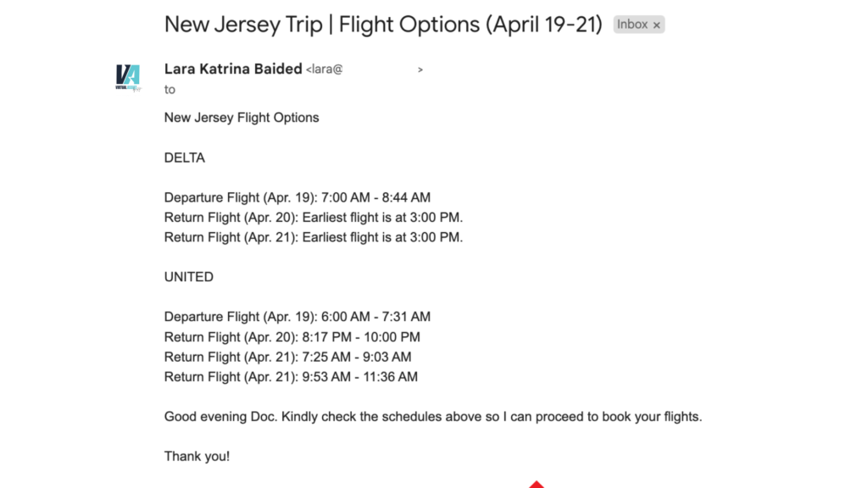Click United return 7:25 AM flight line
This screenshot has width=868, height=488.
point(287,357)
